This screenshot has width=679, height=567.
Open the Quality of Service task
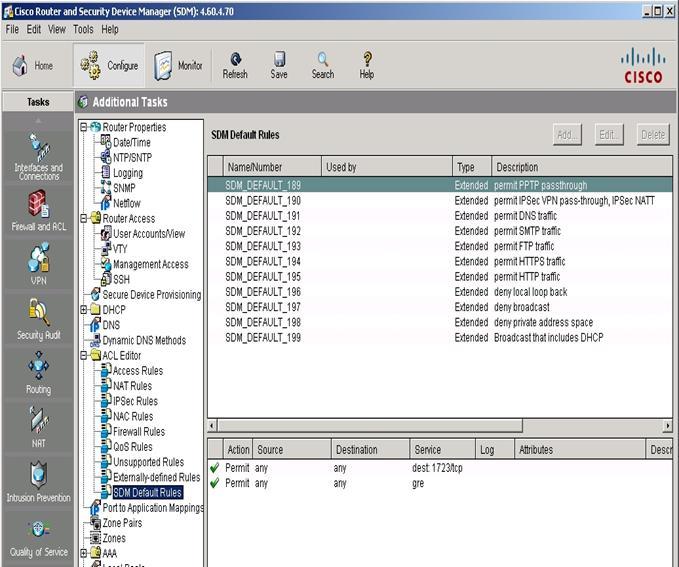coord(39,538)
